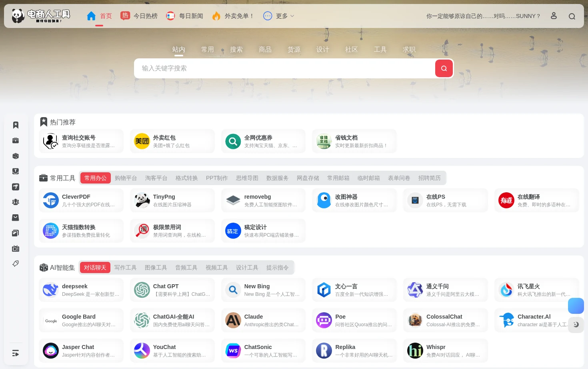Open the Replika icon
Screen dimensions: 588x369
coord(324,351)
